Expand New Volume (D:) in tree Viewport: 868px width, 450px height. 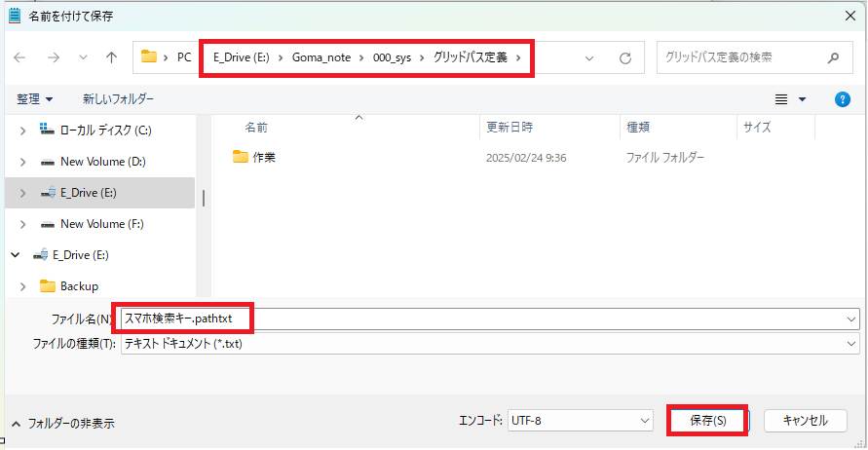point(22,162)
